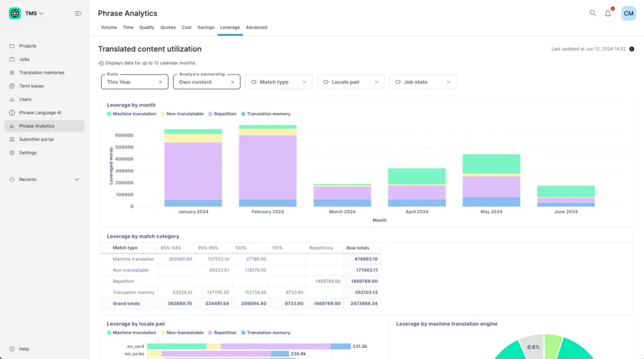Open the TMS product switcher dropdown
Image resolution: width=644 pixels, height=359 pixels.
[x=35, y=13]
